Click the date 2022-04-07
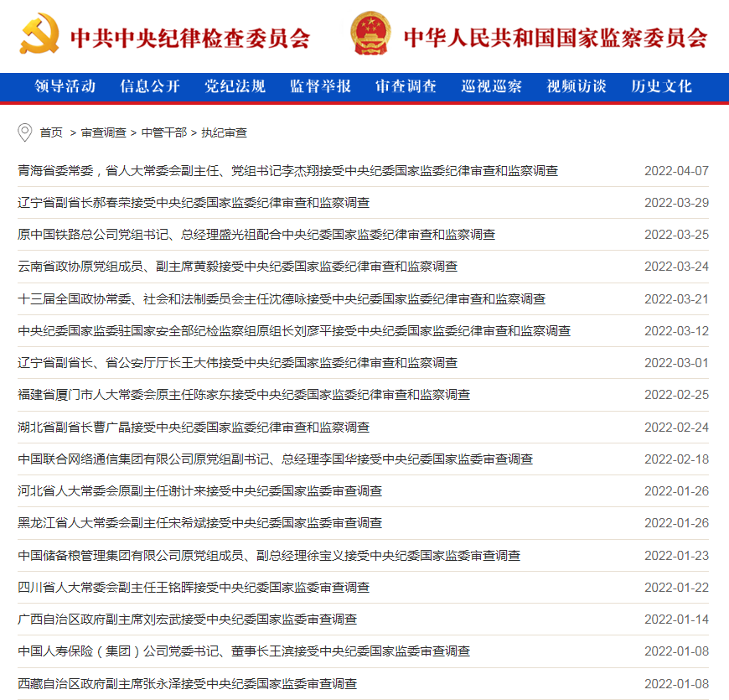Image resolution: width=729 pixels, height=700 pixels. [676, 171]
